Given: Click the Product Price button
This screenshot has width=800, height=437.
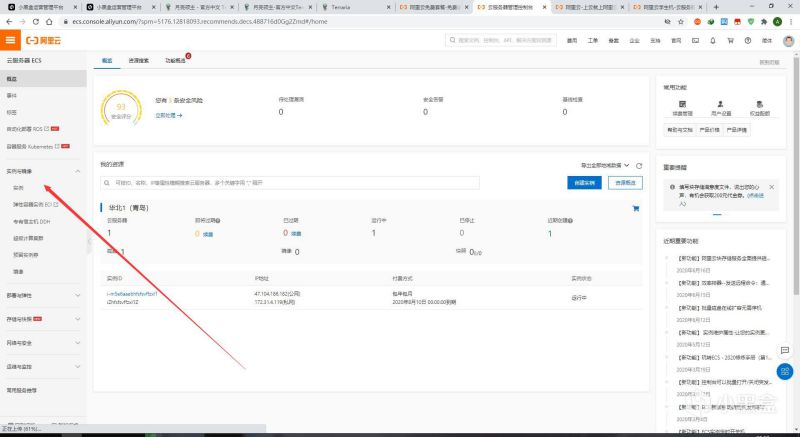Looking at the screenshot, I should coord(709,130).
